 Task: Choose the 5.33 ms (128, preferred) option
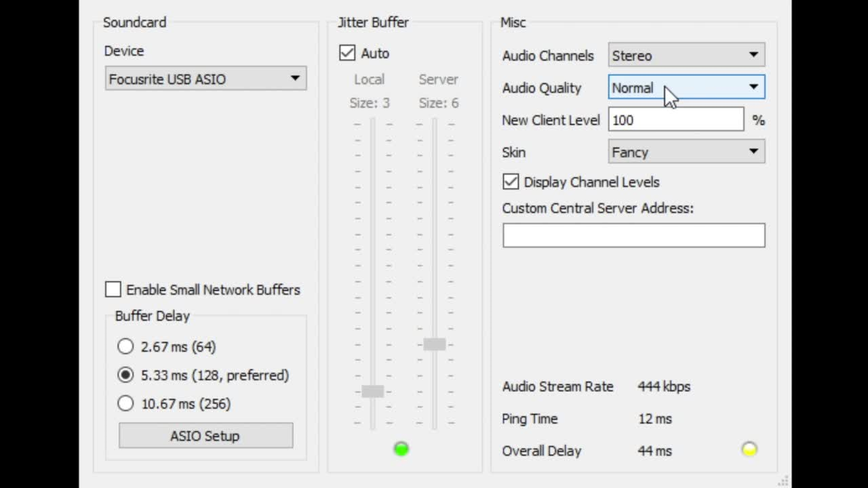125,375
